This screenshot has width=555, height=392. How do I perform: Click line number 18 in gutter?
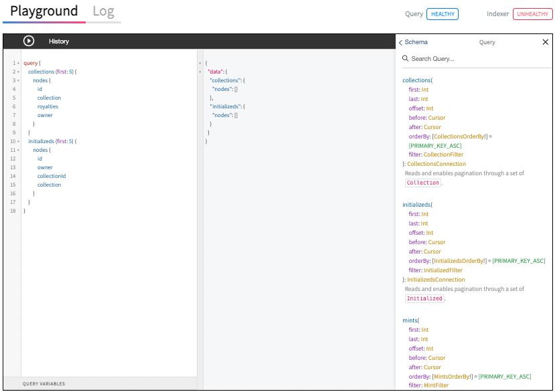point(13,211)
